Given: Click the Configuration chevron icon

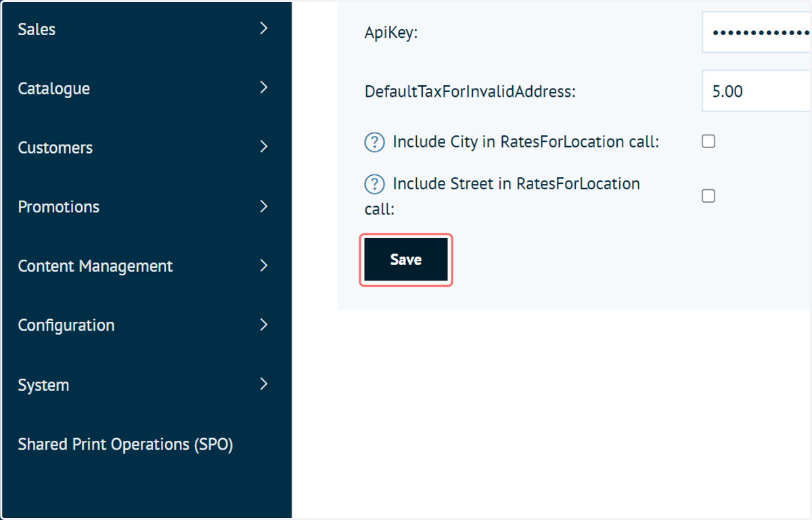Looking at the screenshot, I should point(264,325).
